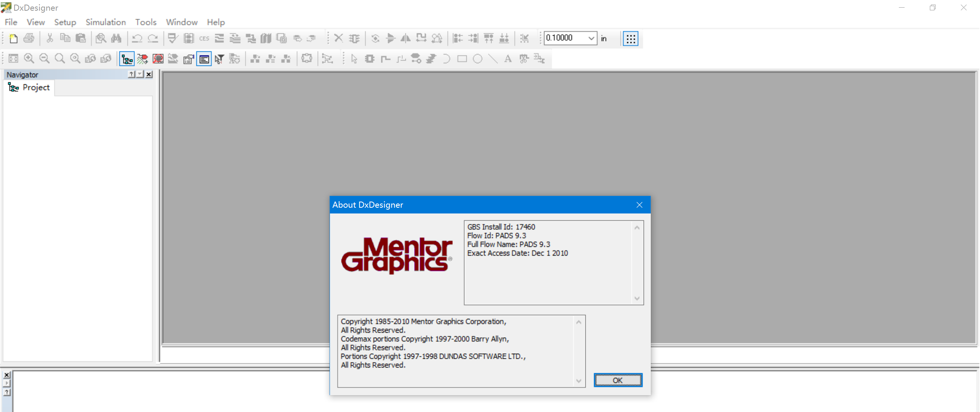Click OK in About DxDesigner dialog
Image resolution: width=980 pixels, height=412 pixels.
tap(618, 380)
